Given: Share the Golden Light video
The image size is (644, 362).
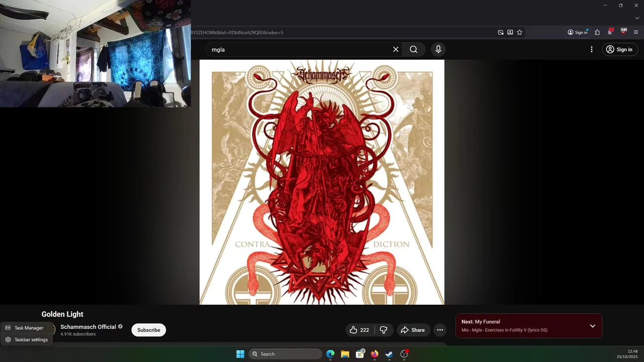Looking at the screenshot, I should (x=413, y=330).
